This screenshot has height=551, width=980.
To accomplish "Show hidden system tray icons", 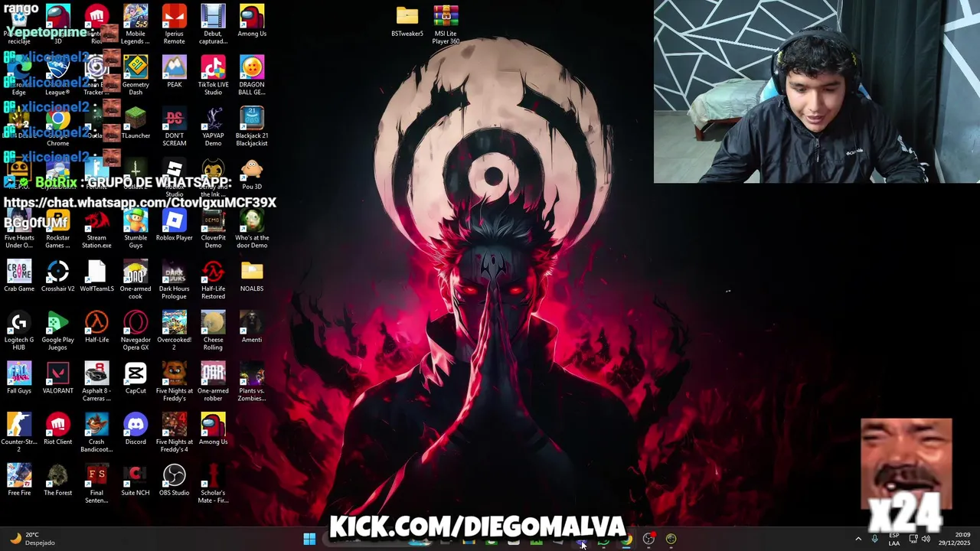I will tap(858, 539).
